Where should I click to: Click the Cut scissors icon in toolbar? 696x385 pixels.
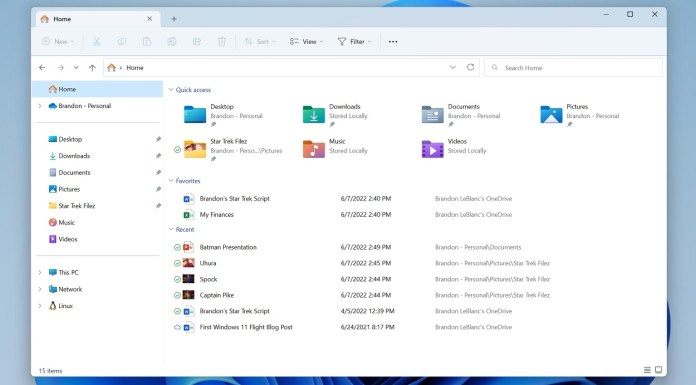[x=96, y=42]
